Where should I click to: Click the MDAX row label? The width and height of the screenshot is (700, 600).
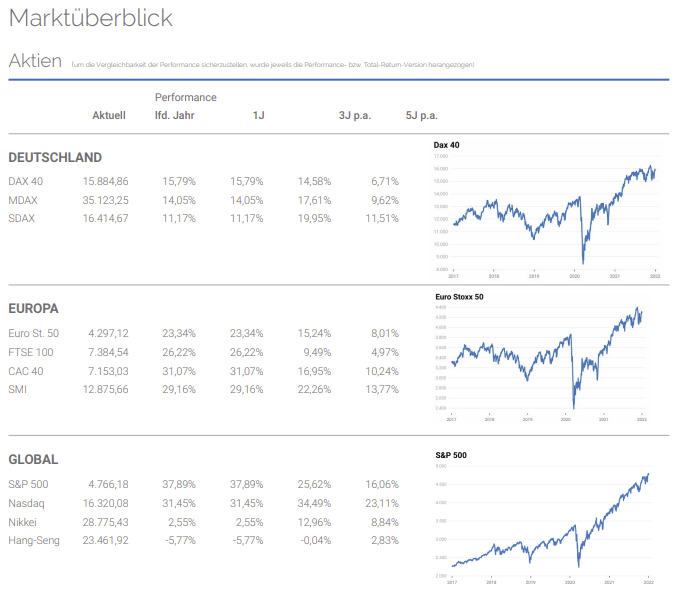tap(23, 200)
